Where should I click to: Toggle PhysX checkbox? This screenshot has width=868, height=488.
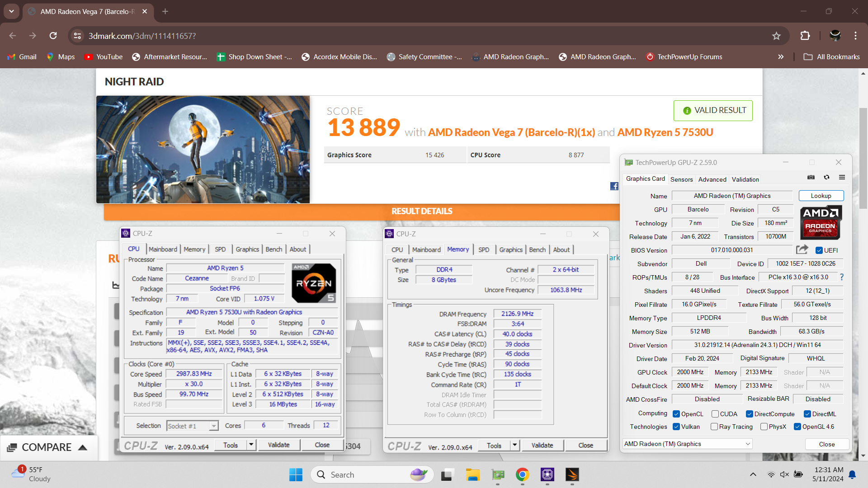(764, 427)
